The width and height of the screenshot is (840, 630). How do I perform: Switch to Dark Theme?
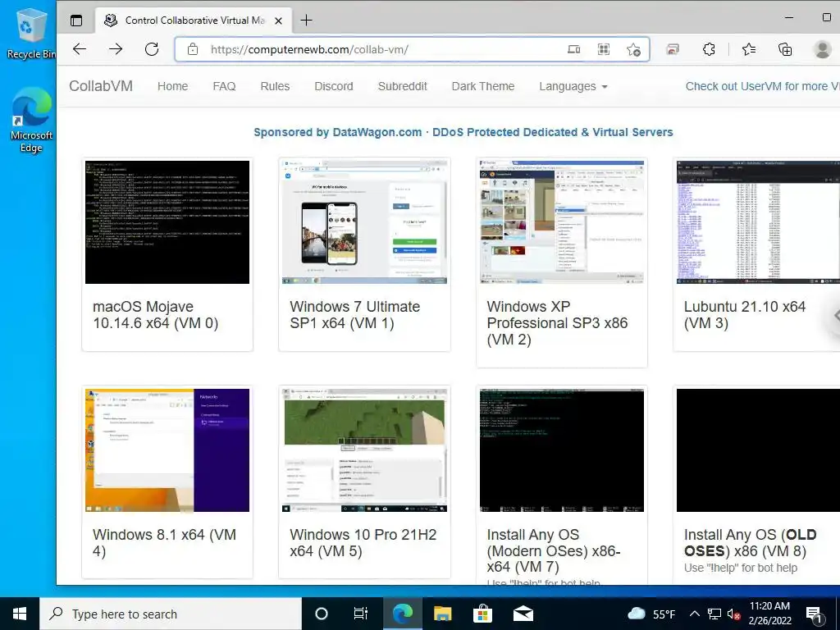(x=482, y=86)
